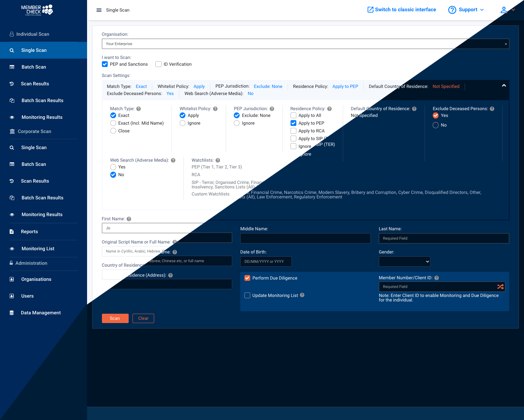
Task: Expand the Support dropdown arrow
Action: pos(482,10)
